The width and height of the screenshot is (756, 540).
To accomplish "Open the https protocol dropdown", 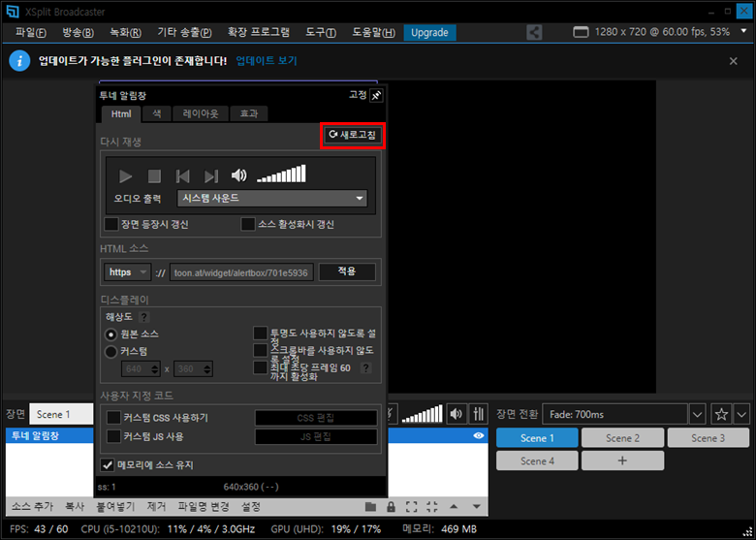I will (128, 272).
